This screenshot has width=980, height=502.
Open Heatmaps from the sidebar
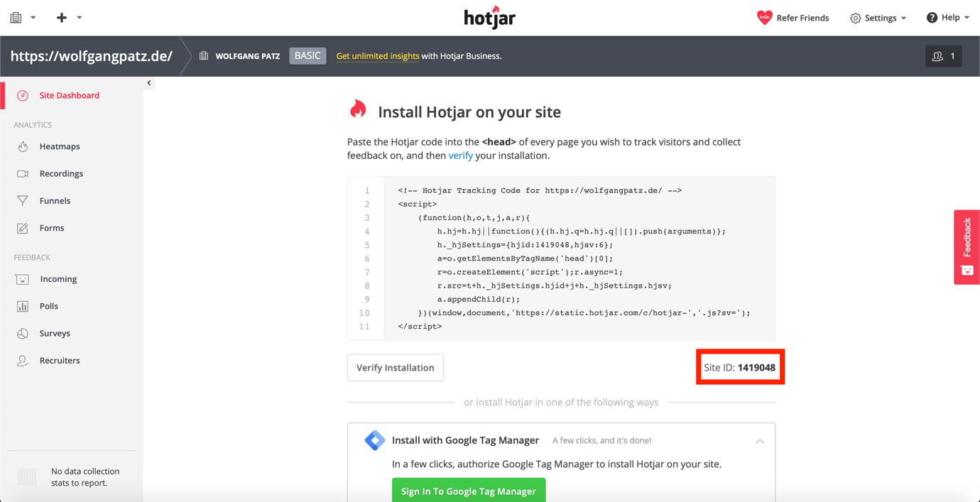tap(60, 146)
